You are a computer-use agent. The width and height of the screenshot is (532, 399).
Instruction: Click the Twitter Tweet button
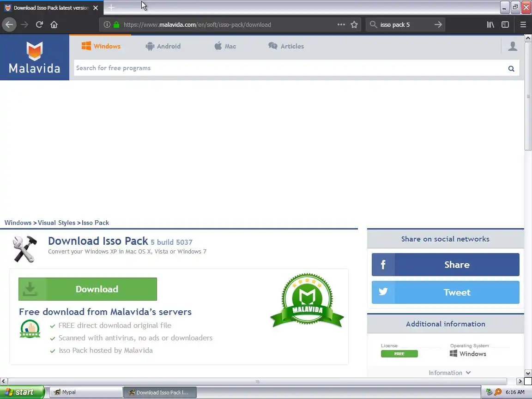click(x=445, y=292)
